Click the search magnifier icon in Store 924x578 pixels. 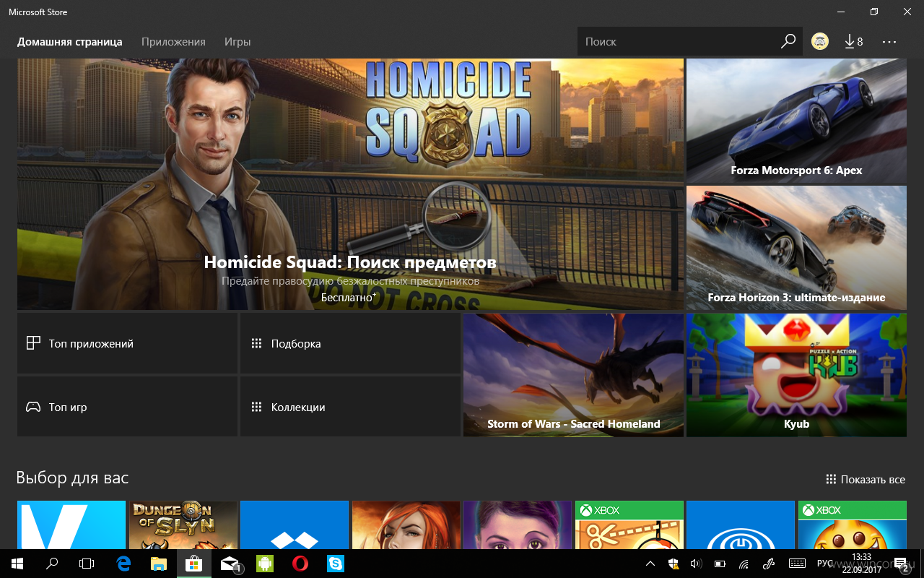click(788, 42)
